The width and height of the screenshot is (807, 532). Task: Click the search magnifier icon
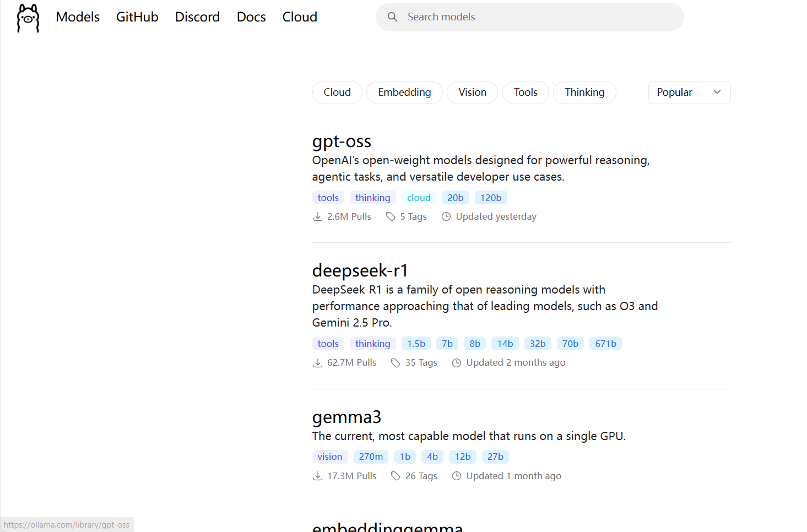pyautogui.click(x=392, y=17)
